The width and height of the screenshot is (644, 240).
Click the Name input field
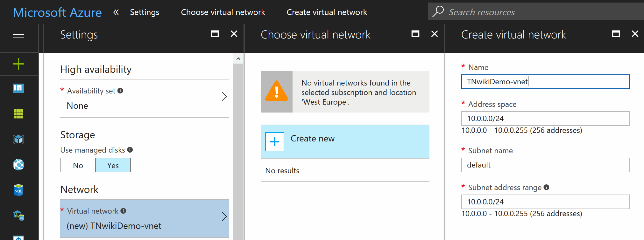(x=546, y=82)
